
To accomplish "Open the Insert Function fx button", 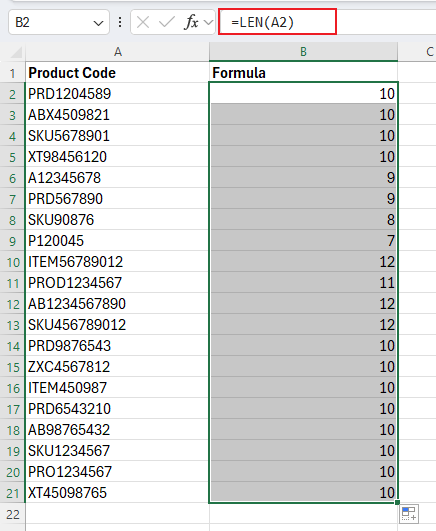I will (191, 23).
